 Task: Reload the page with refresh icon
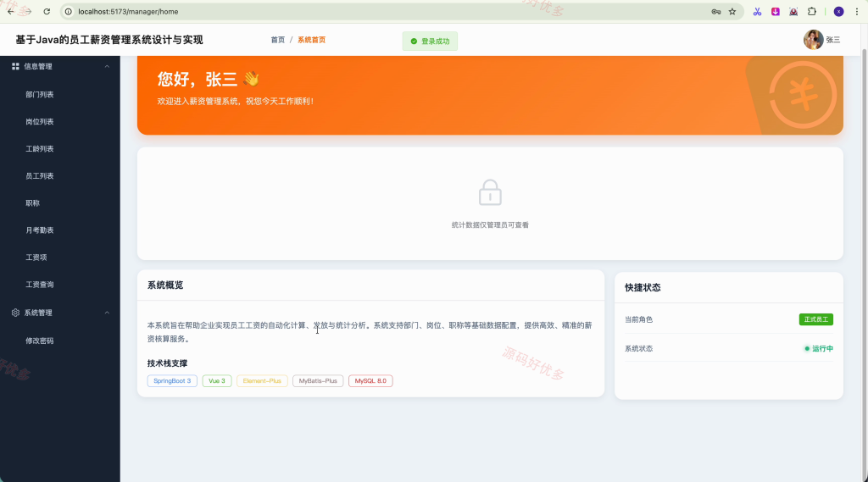coord(47,12)
